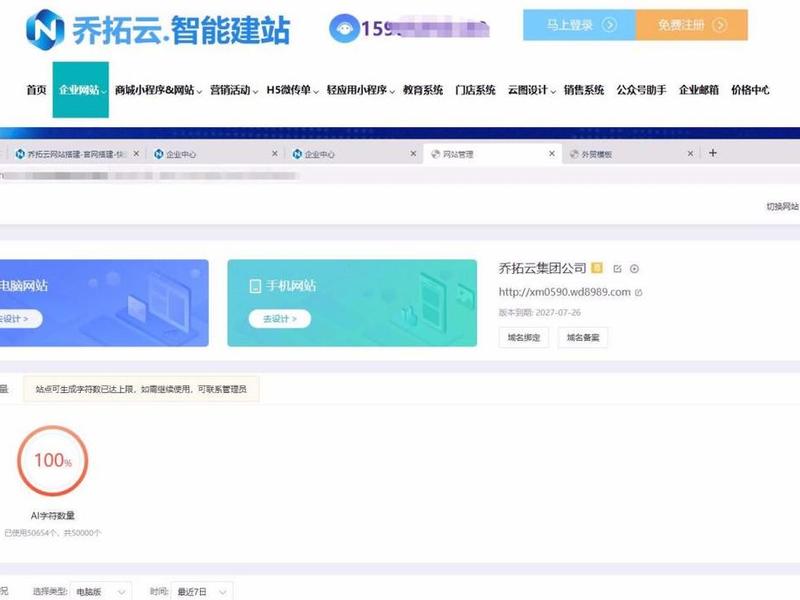Click 去设计 on 手机网站 card
The width and height of the screenshot is (800, 600).
click(280, 319)
